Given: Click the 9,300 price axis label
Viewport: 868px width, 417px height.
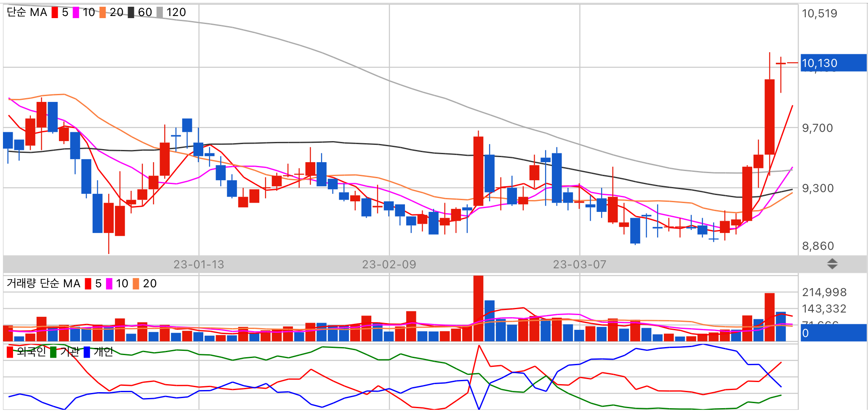Looking at the screenshot, I should (x=817, y=188).
